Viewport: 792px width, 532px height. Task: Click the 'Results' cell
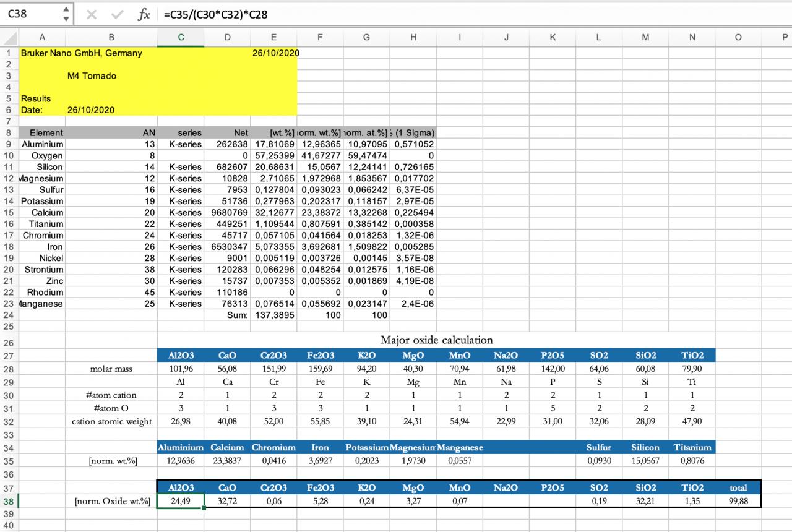coord(36,98)
